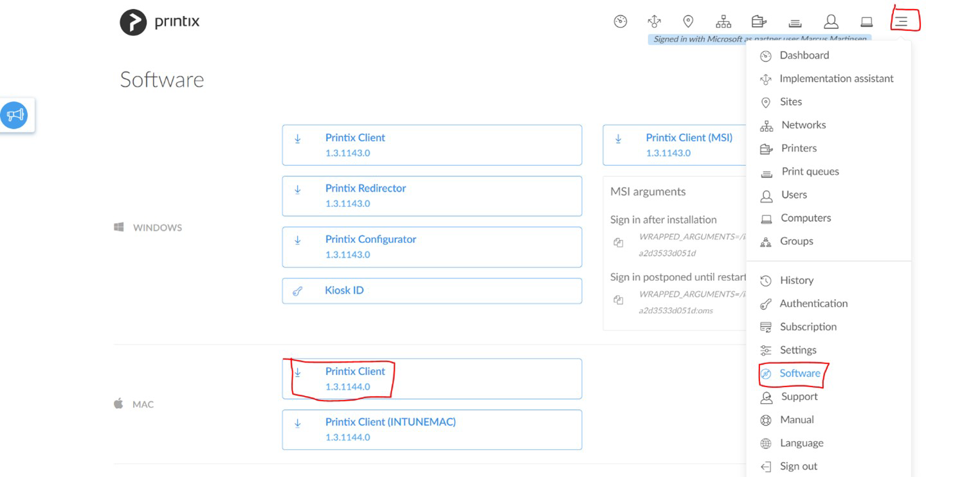Open Settings from the navigation menu
Viewport: 980px width, 477px height.
tap(797, 350)
